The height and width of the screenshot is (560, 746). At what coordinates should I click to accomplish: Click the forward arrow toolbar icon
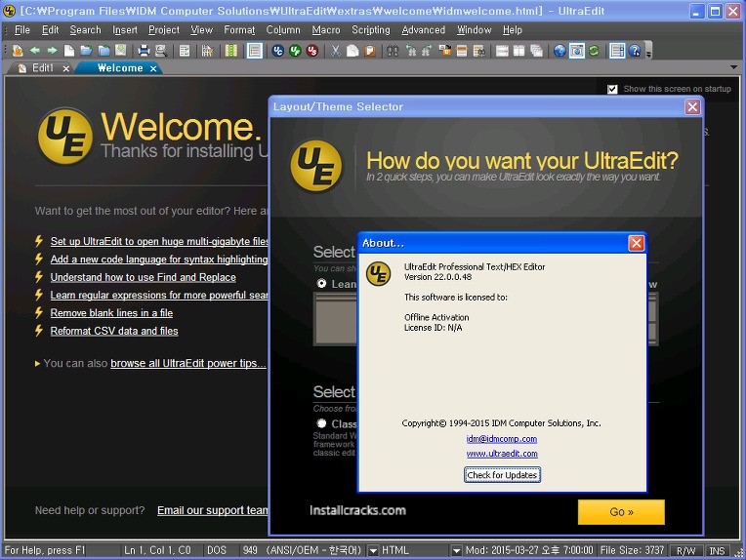click(x=52, y=51)
